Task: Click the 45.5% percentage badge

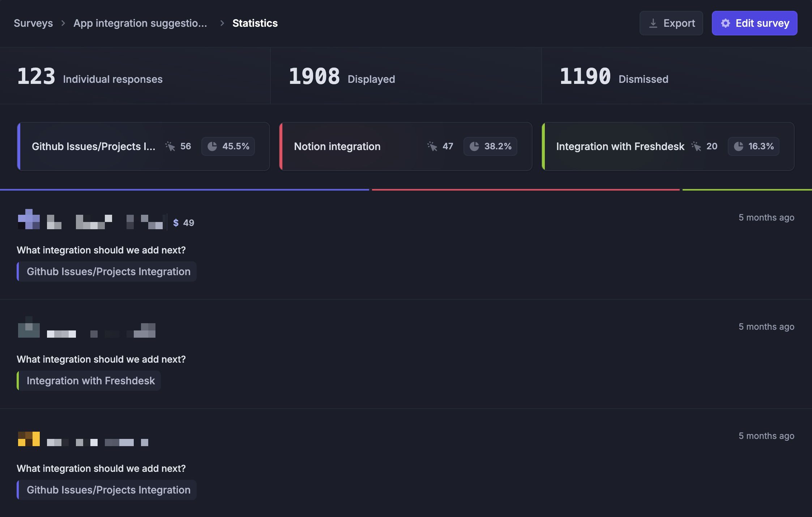Action: point(228,146)
